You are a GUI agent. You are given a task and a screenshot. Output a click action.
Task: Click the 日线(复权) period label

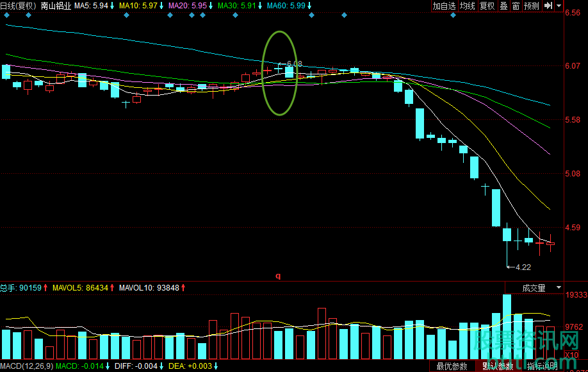tap(19, 6)
